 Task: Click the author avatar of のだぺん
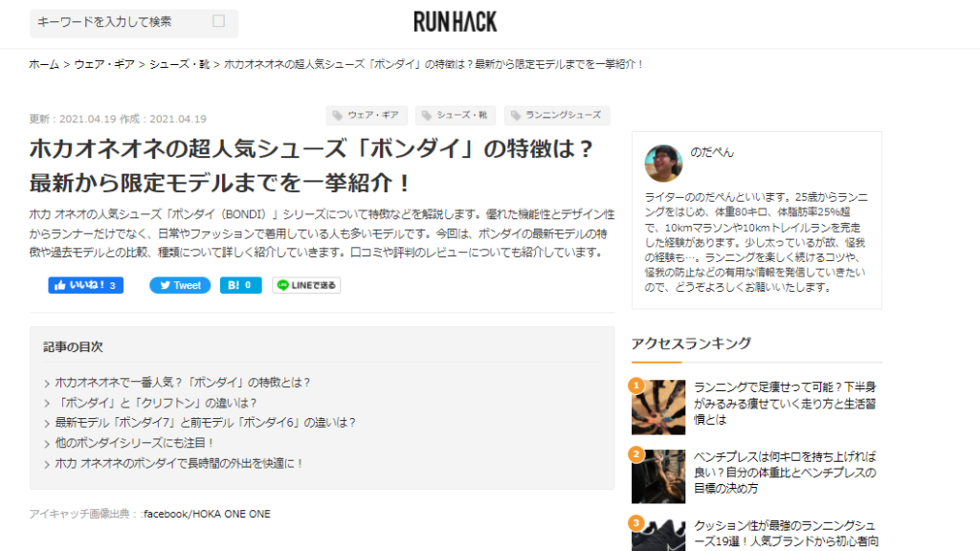click(663, 163)
